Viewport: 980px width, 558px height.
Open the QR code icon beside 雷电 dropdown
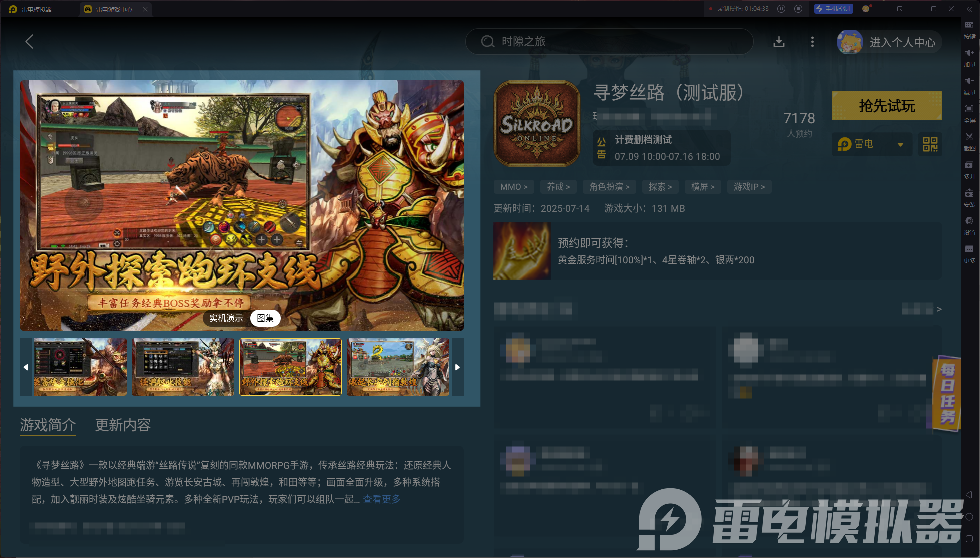click(930, 144)
